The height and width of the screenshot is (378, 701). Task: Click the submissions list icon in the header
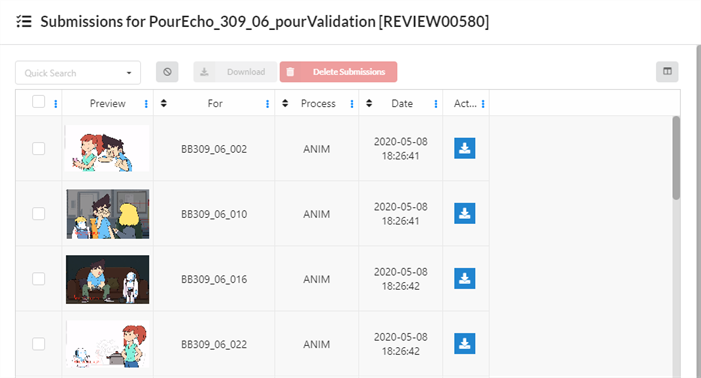point(24,21)
